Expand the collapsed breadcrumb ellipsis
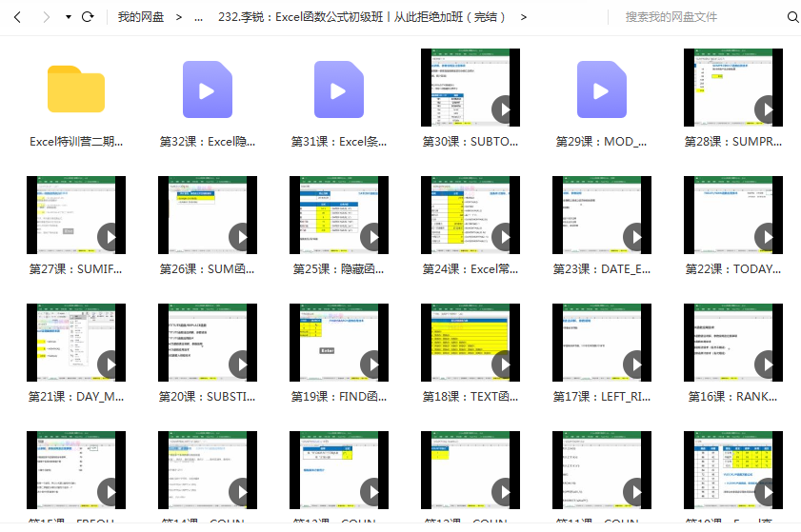 pyautogui.click(x=199, y=18)
